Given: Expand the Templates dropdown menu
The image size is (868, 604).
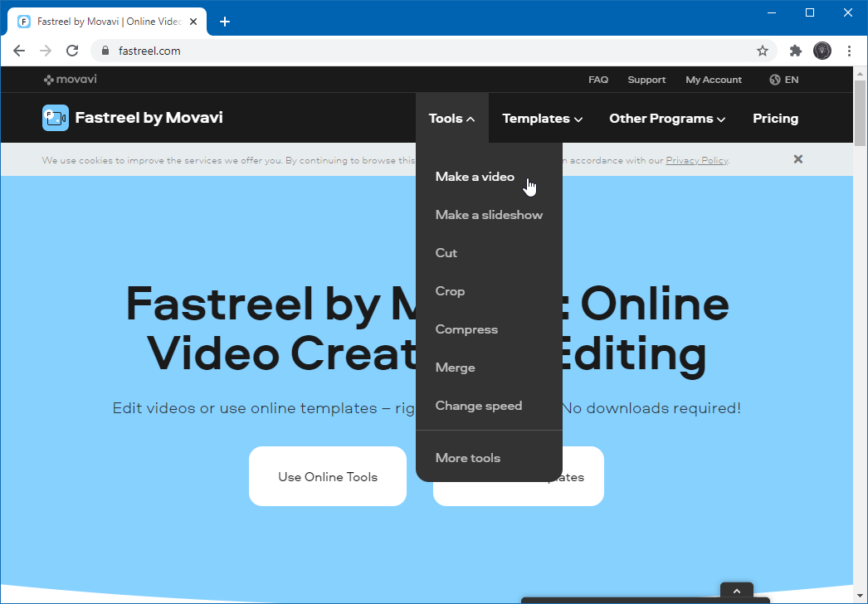Looking at the screenshot, I should (542, 119).
